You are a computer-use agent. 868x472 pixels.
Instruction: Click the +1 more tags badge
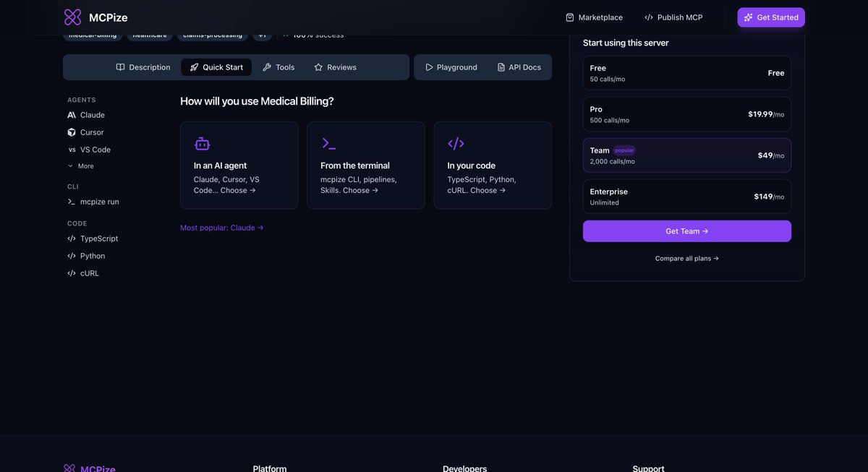pos(262,35)
